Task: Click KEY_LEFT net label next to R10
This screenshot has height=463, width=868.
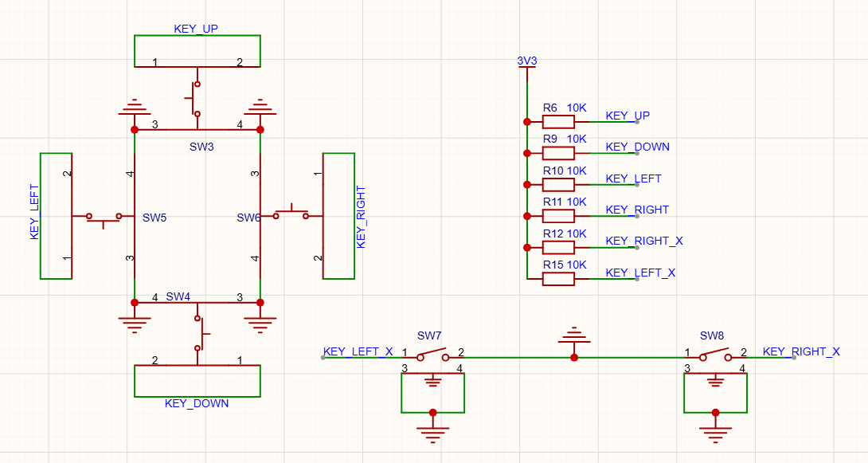Action: coord(633,179)
